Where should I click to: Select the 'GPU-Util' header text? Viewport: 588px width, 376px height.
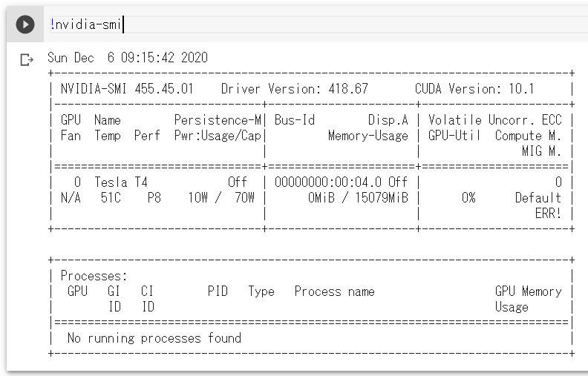tap(454, 136)
